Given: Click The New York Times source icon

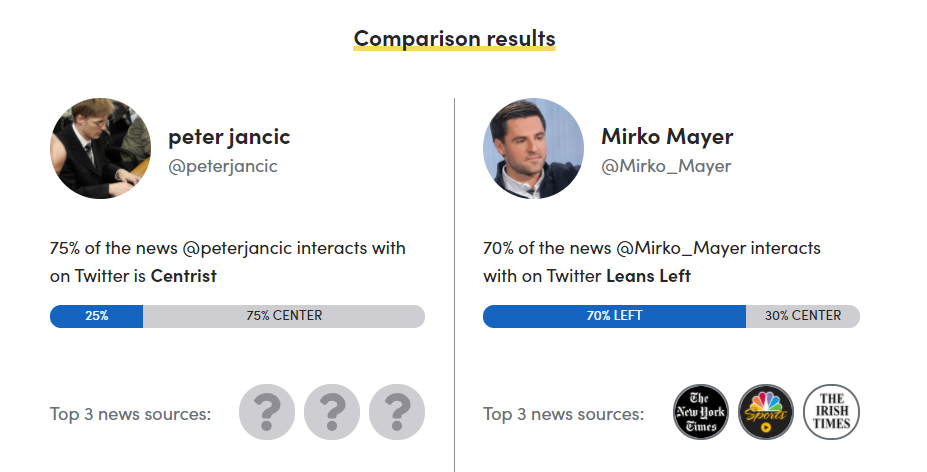Looking at the screenshot, I should tap(701, 412).
